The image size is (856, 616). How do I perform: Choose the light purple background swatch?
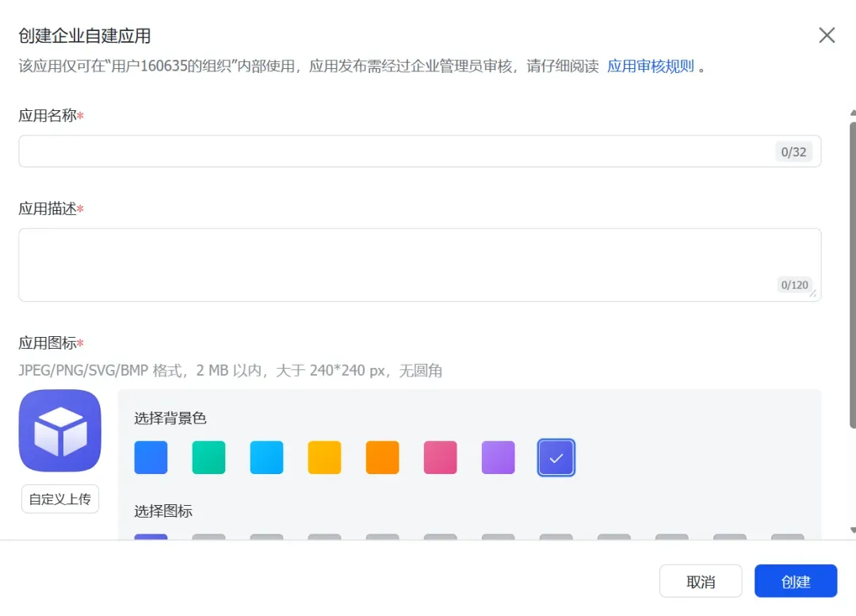coord(498,457)
